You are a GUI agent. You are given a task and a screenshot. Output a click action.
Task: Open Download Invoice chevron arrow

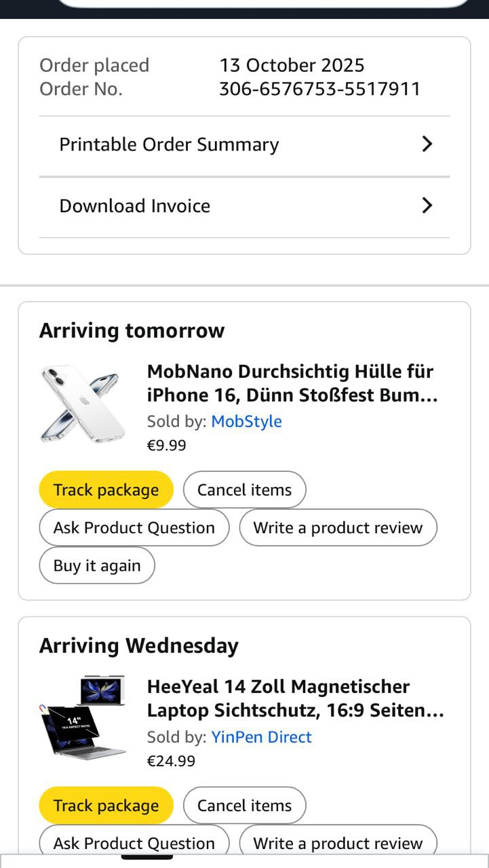coord(427,205)
